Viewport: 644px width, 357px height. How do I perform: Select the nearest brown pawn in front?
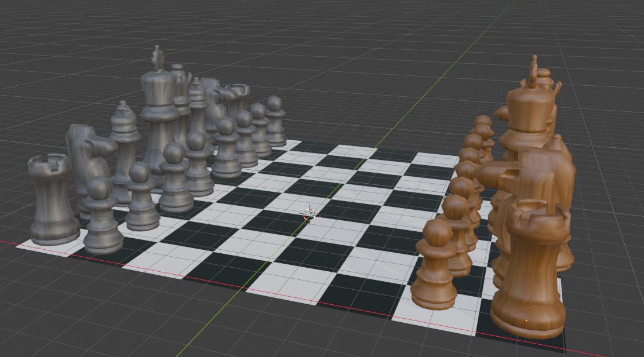[x=435, y=265]
